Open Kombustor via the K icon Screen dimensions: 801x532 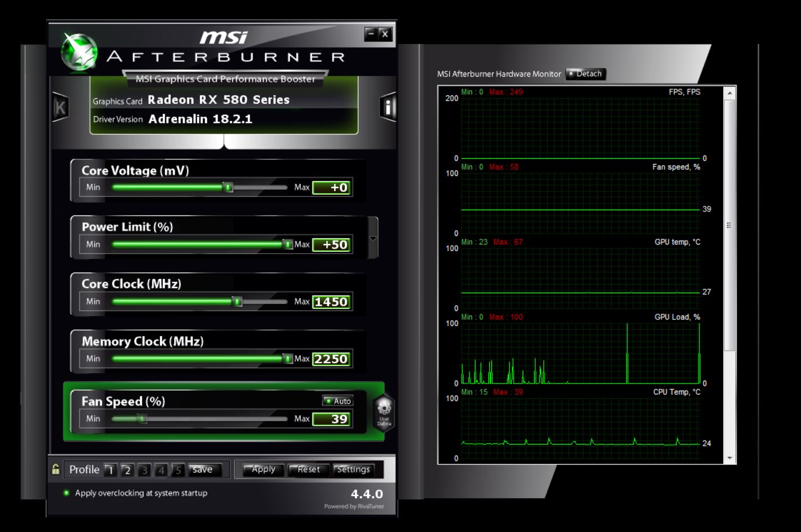tap(60, 107)
